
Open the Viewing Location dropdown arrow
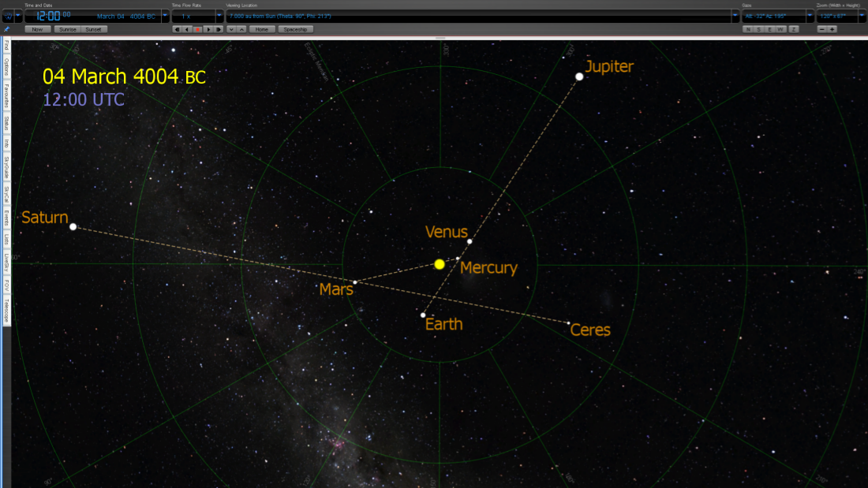[x=735, y=16]
